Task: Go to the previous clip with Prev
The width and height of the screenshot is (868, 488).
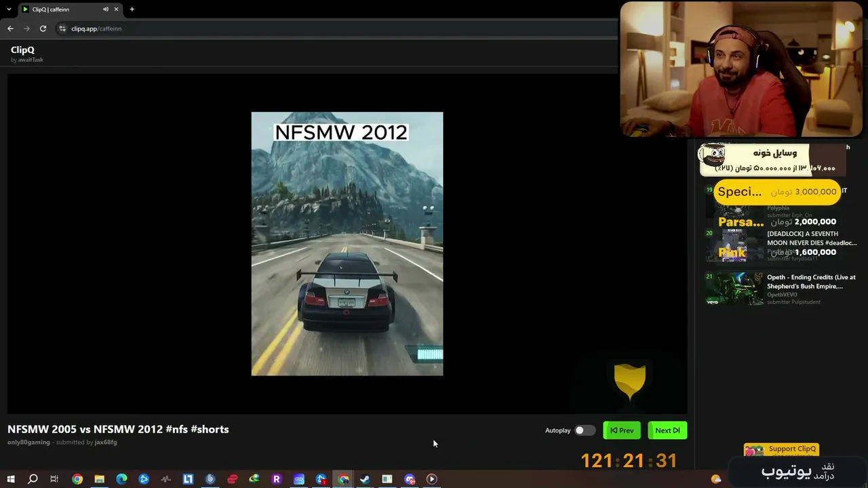Action: [x=622, y=430]
